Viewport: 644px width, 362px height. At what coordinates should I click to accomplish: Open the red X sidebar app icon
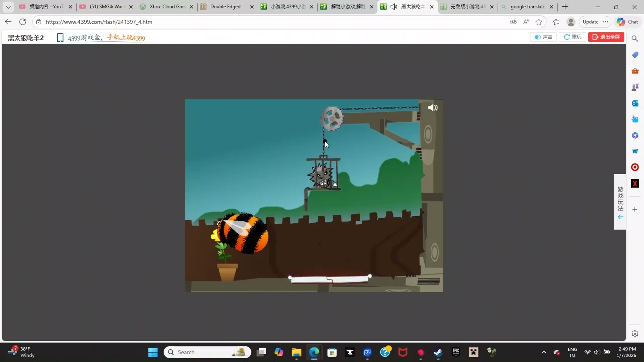click(x=635, y=184)
